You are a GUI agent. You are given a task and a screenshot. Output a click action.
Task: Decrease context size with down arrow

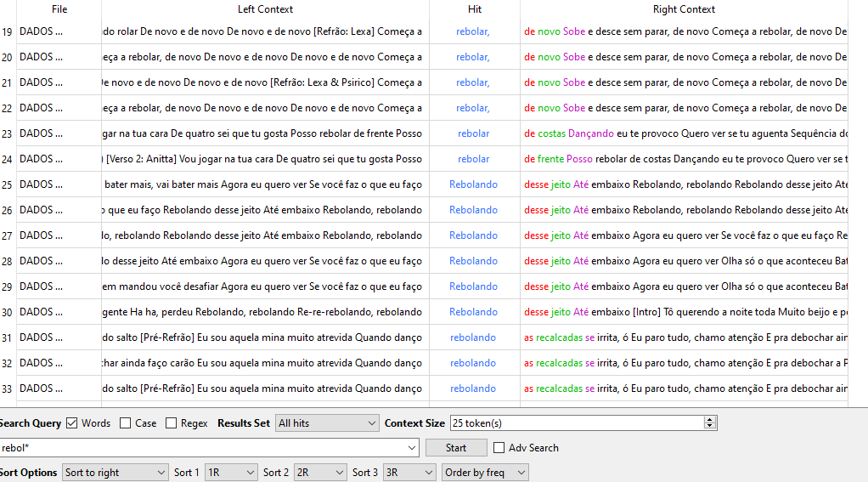[710, 427]
